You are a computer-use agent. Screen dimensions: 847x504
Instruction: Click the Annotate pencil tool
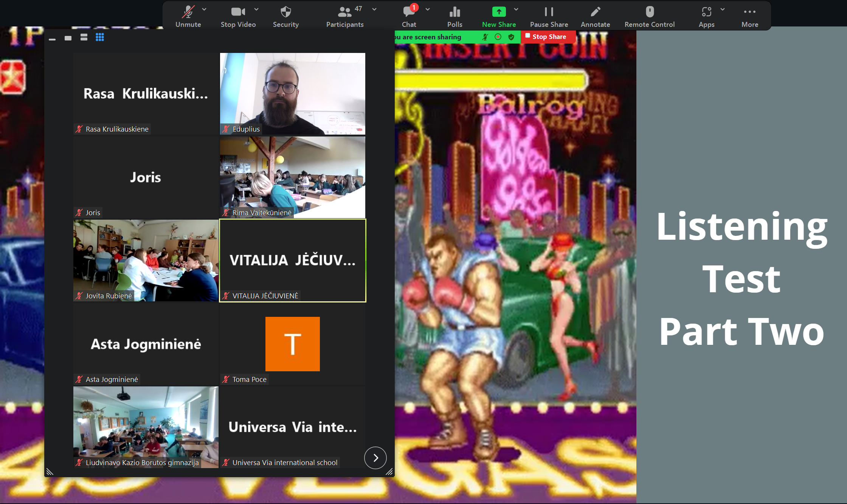[595, 12]
